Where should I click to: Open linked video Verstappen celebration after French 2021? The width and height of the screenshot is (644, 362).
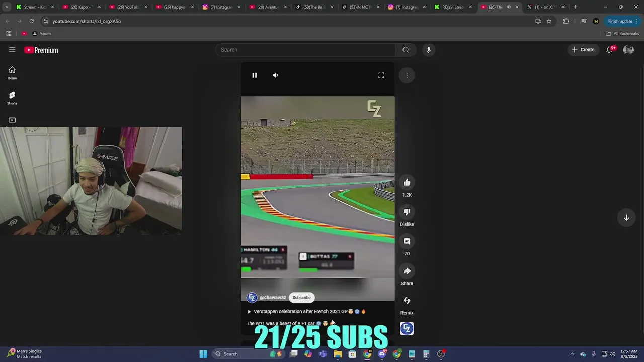pos(306,311)
